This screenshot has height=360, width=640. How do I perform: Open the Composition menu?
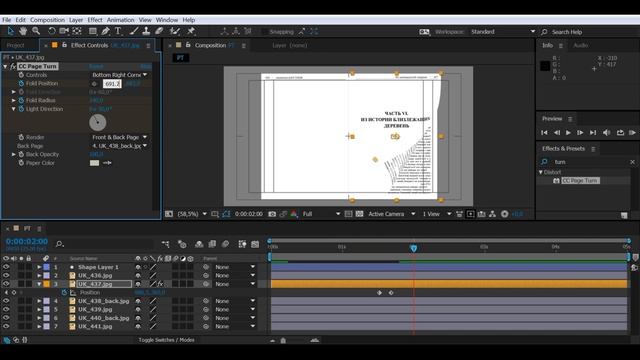(47, 20)
